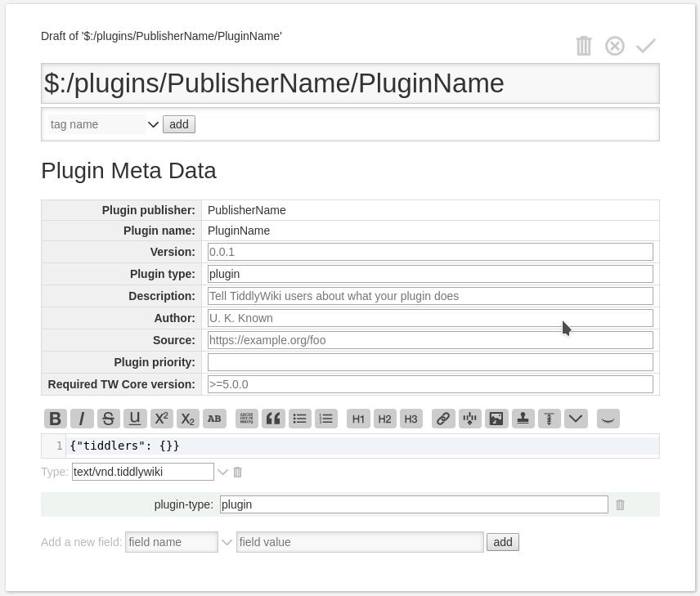Click the Plugin priority input field
Image resolution: width=700 pixels, height=596 pixels.
click(x=430, y=362)
